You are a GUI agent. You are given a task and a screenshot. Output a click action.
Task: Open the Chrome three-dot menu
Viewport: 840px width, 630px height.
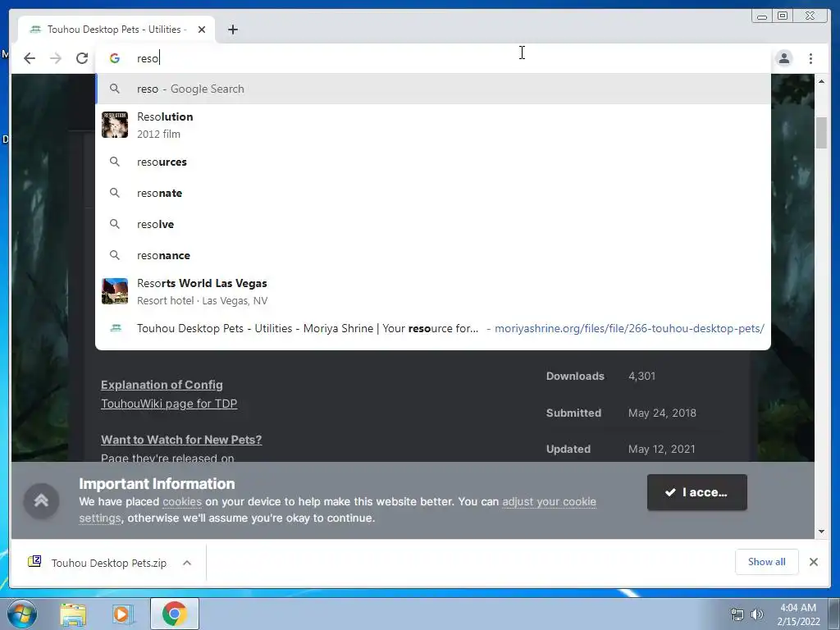pyautogui.click(x=810, y=58)
